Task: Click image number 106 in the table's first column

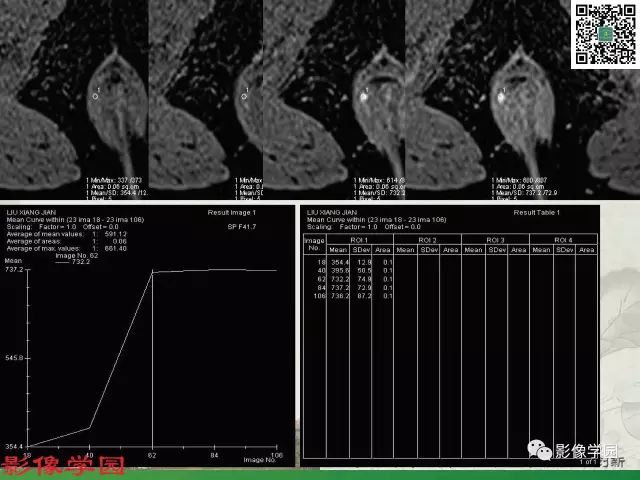Action: tap(320, 296)
